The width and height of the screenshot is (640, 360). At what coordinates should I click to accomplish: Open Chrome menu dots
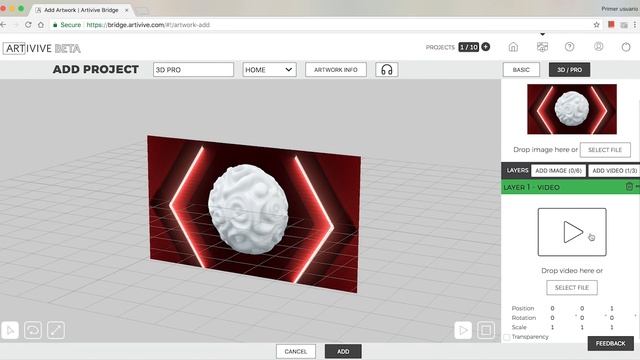635,25
